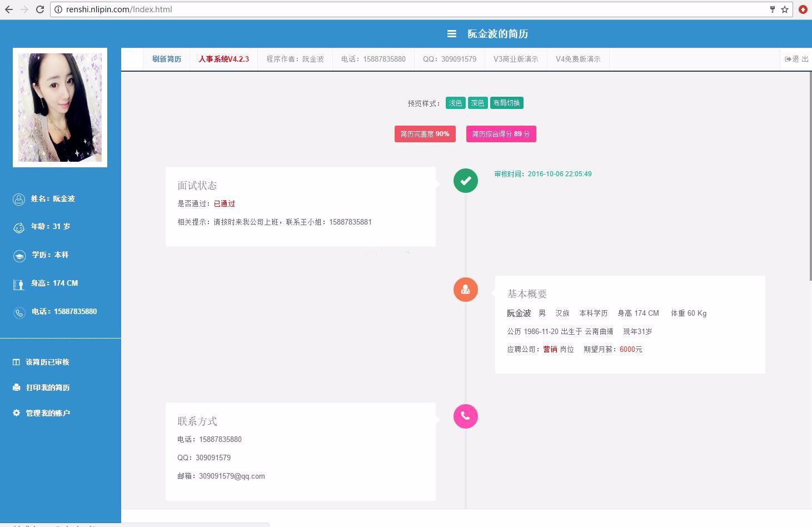Click the settings gear icon in sidebar
This screenshot has width=812, height=527.
pos(16,413)
